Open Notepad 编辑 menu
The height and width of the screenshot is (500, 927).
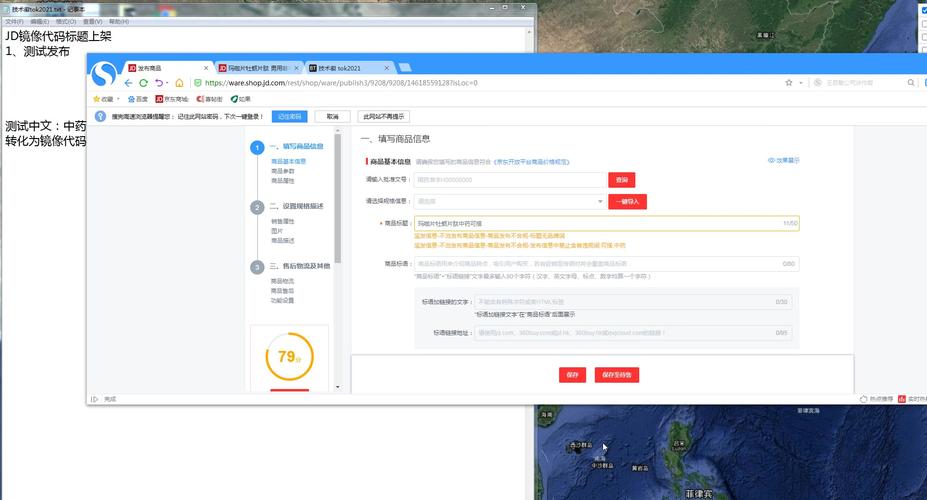point(40,21)
